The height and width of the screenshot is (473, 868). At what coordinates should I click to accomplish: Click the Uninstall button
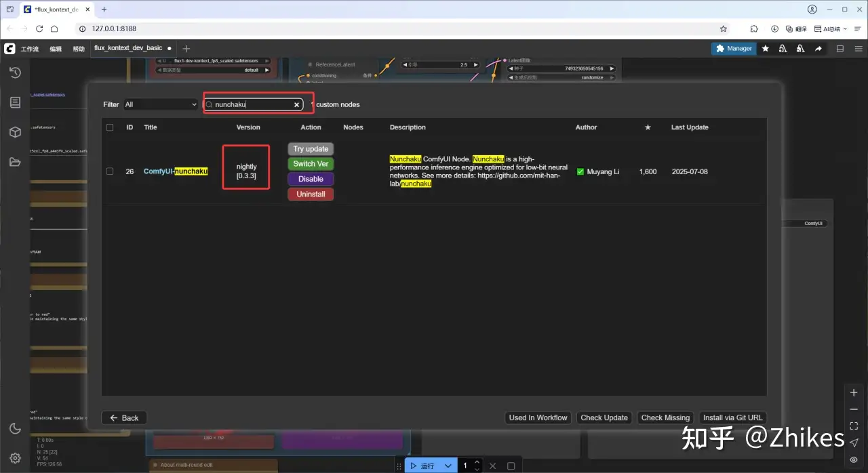[311, 194]
